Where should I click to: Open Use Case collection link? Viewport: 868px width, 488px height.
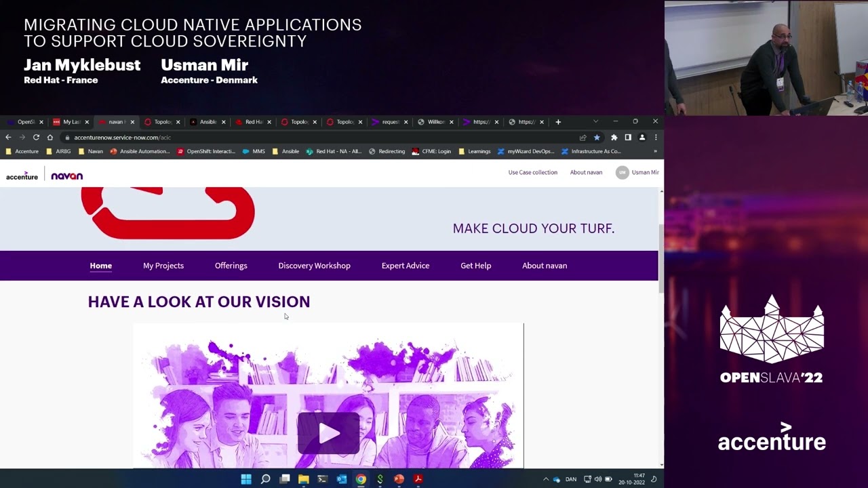pyautogui.click(x=533, y=172)
